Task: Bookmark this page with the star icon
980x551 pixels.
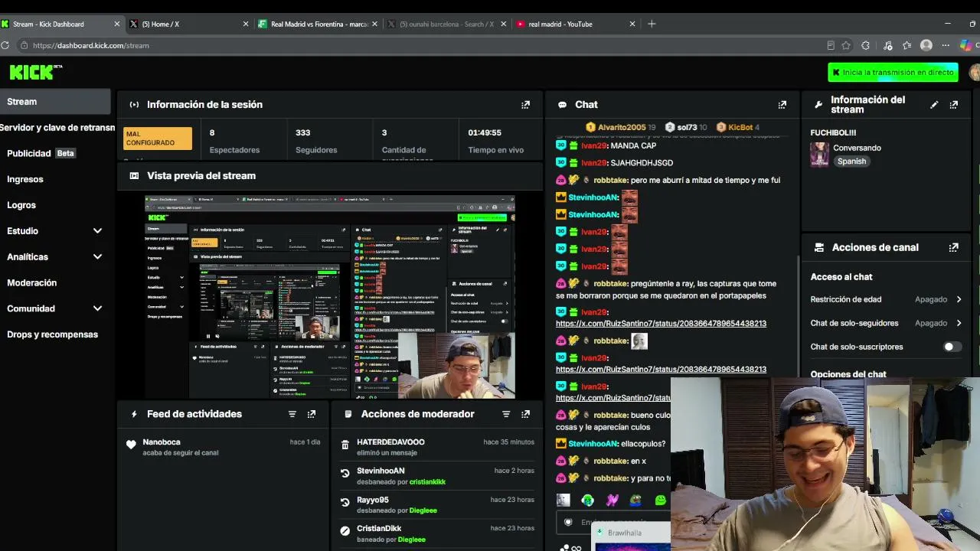Action: (x=846, y=45)
